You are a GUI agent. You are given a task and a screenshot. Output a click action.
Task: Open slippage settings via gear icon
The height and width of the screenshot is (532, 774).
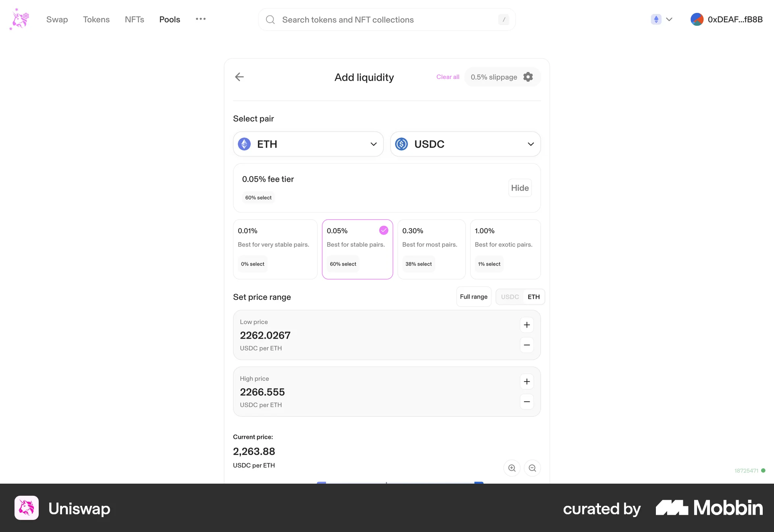coord(528,77)
